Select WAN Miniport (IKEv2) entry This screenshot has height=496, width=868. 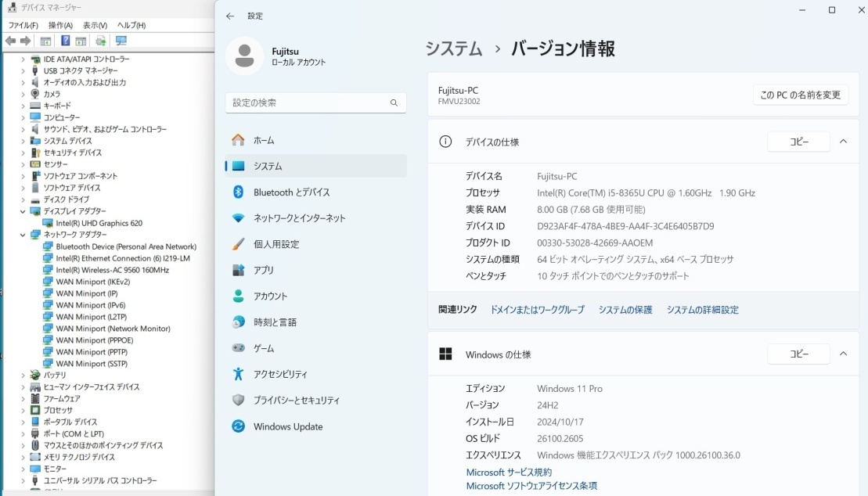(93, 282)
